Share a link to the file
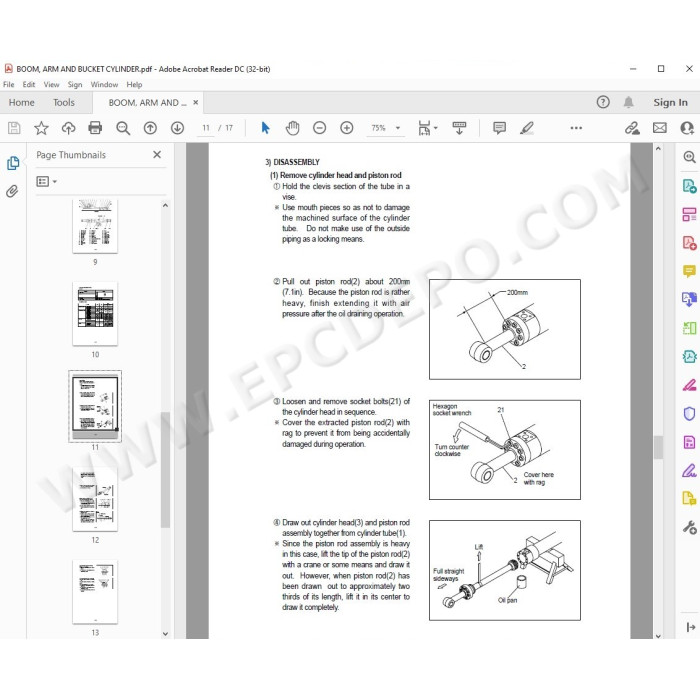 [632, 128]
